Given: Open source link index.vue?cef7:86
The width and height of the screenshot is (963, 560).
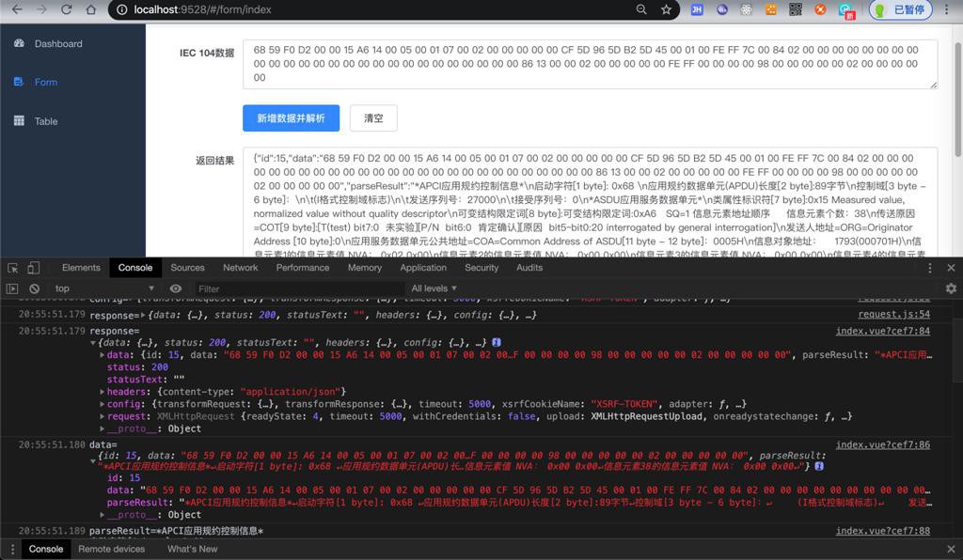Looking at the screenshot, I should click(882, 444).
